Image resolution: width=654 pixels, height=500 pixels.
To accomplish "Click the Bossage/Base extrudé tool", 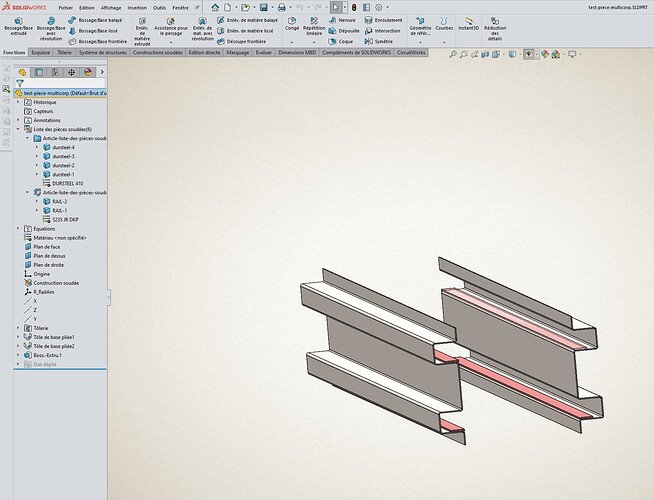I will tap(19, 26).
